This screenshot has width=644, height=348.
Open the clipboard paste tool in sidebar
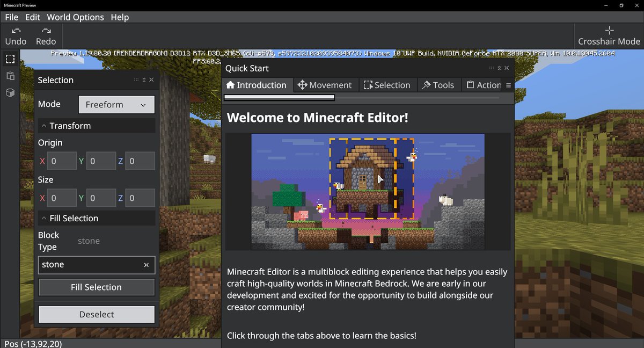10,76
